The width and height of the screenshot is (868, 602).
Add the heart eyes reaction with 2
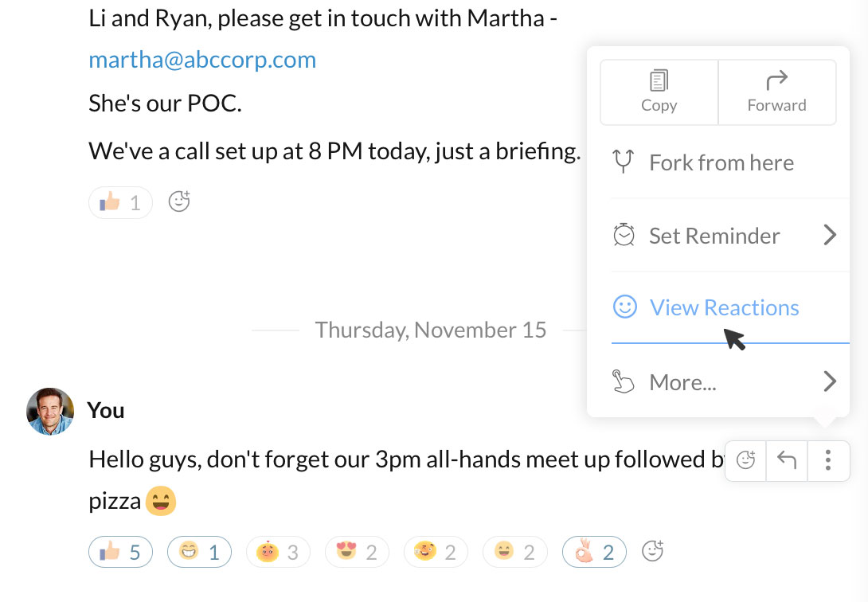tap(357, 552)
